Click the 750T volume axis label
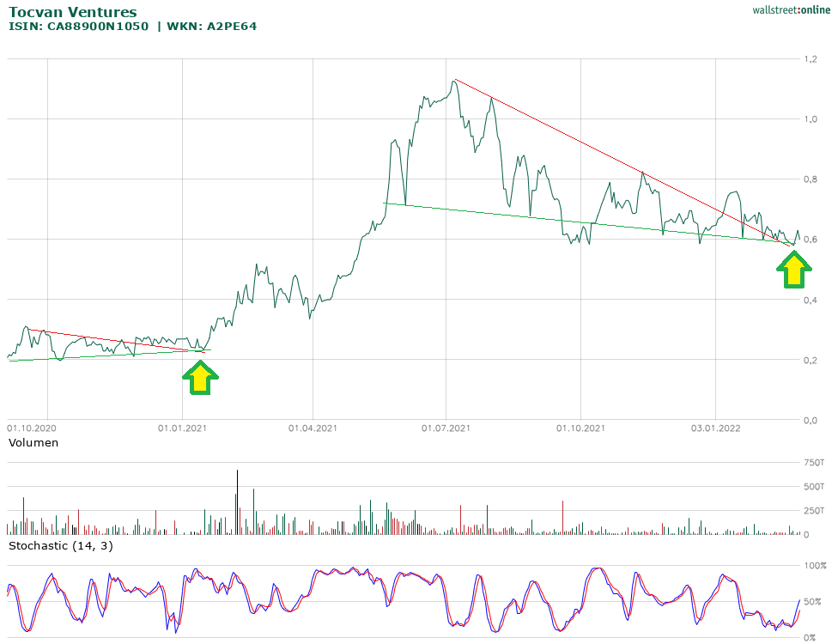 (x=815, y=462)
